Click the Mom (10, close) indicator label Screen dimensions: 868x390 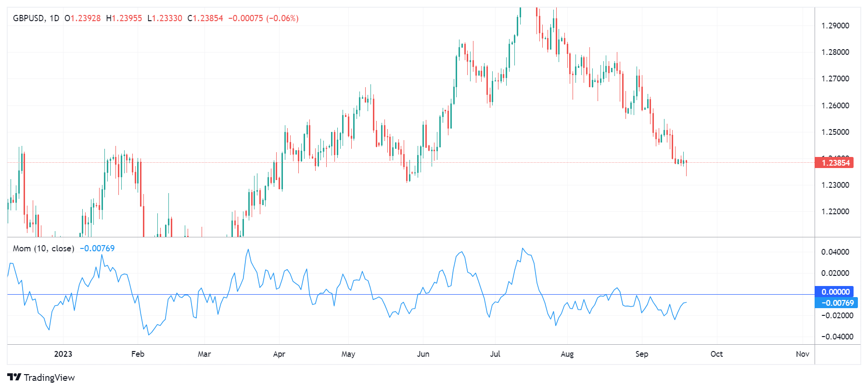(43, 248)
